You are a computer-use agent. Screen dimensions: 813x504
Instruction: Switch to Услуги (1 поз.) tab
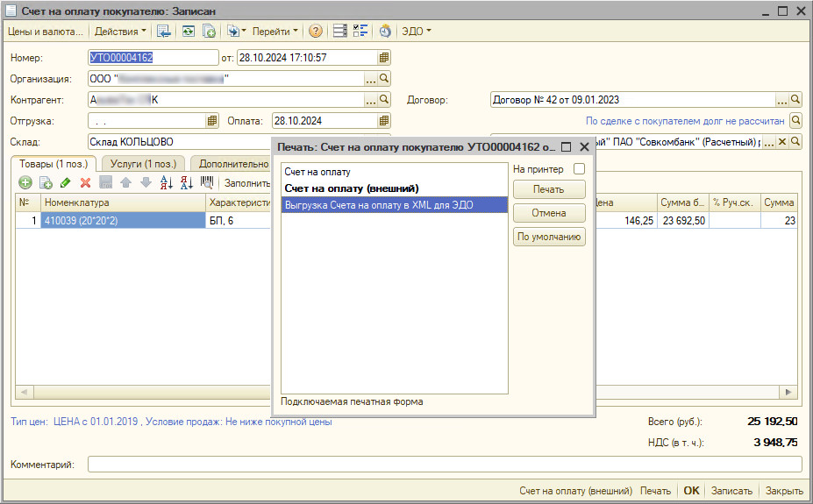143,164
